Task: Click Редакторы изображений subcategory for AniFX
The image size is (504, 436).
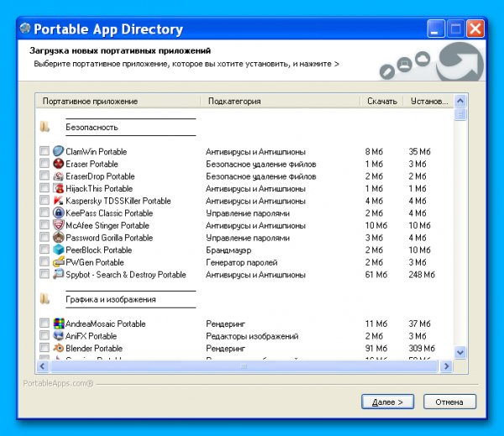Action: coord(252,336)
